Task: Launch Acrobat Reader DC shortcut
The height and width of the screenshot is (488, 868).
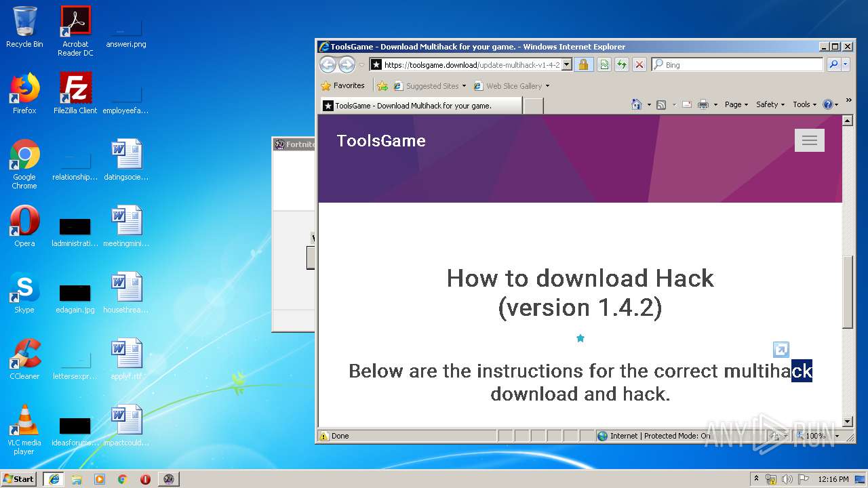Action: point(75,31)
